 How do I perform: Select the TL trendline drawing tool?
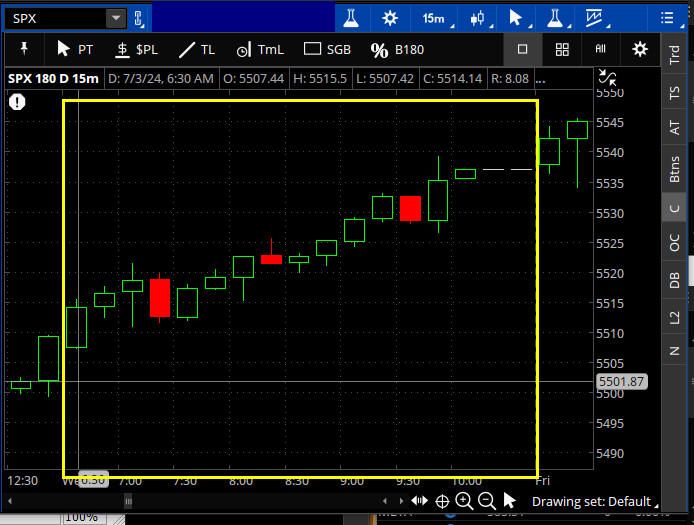[x=196, y=49]
